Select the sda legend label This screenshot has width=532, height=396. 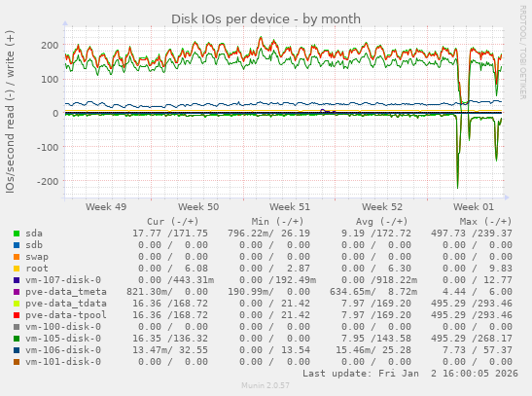(x=34, y=234)
